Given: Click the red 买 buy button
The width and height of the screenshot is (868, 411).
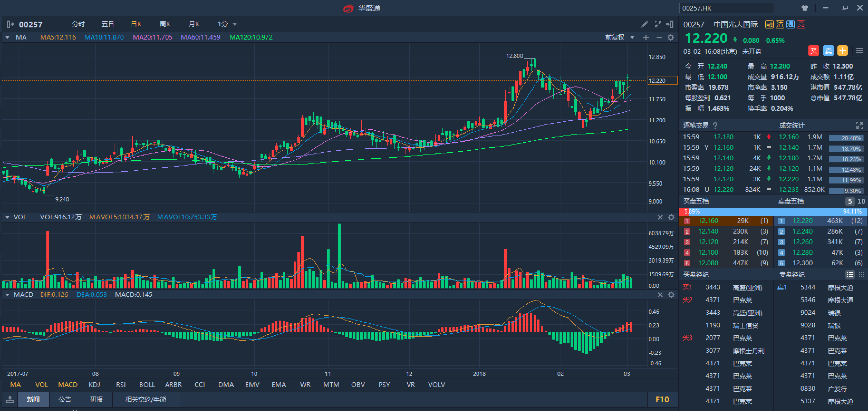Looking at the screenshot, I should tap(813, 51).
